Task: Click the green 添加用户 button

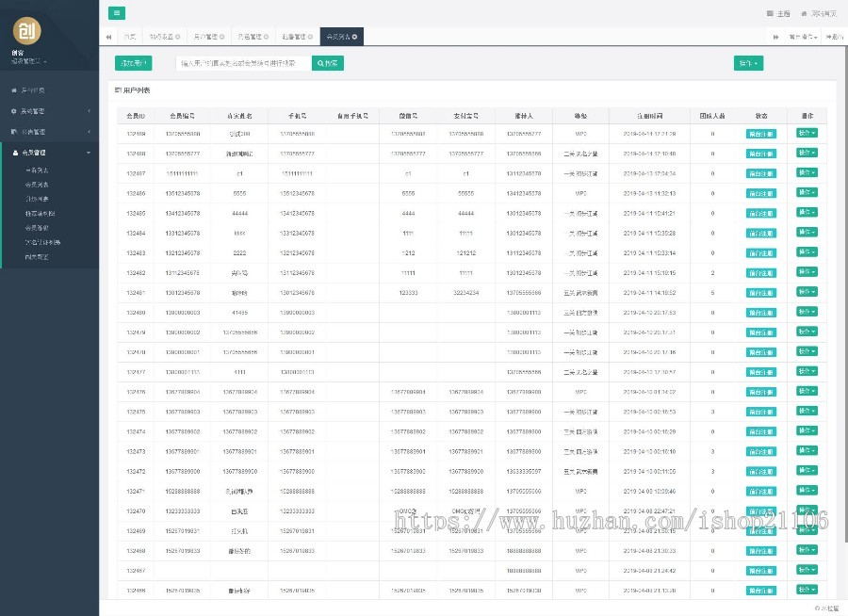Action: (134, 63)
